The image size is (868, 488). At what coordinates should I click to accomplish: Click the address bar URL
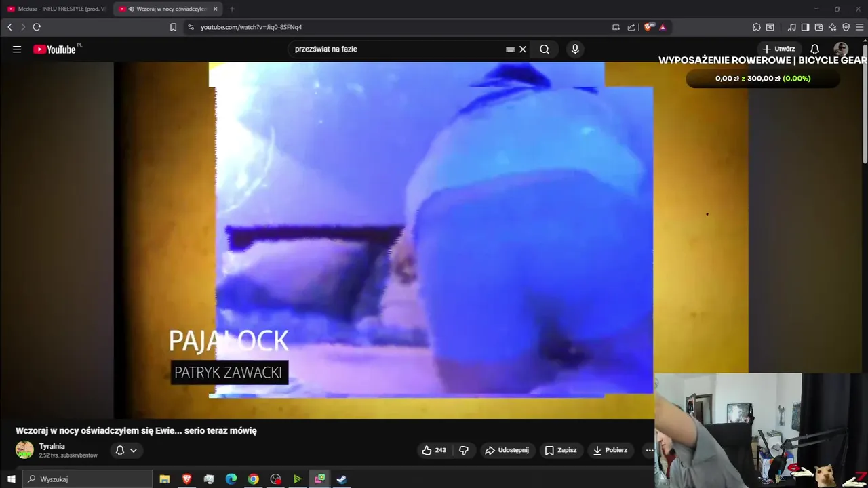tap(251, 27)
